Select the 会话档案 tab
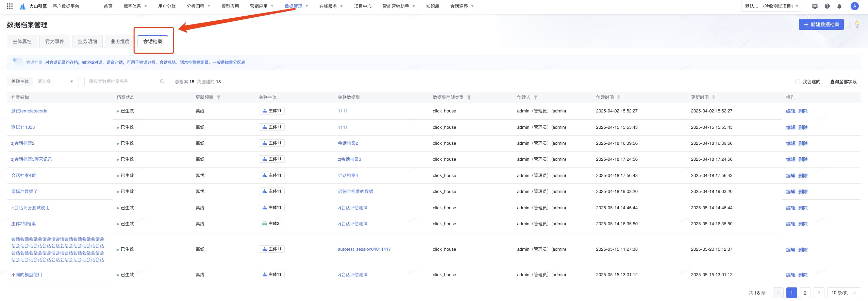This screenshot has width=868, height=301. (153, 41)
